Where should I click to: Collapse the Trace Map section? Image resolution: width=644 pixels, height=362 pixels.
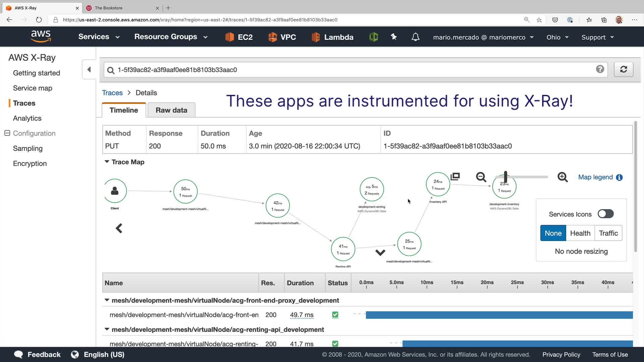point(107,162)
